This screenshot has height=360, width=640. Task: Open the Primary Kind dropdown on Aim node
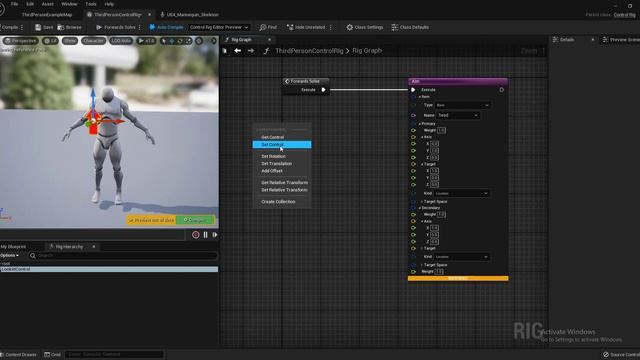[x=462, y=193]
